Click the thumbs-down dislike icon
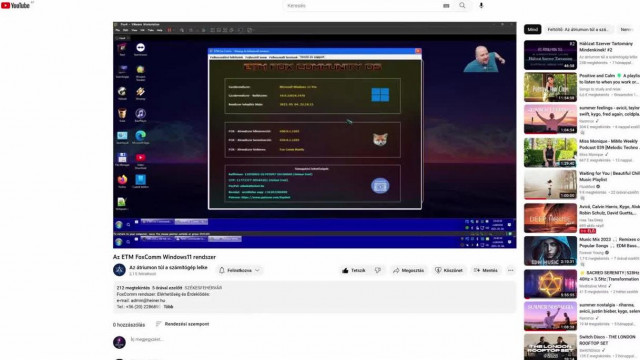Viewport: 640px width, 360px height. [x=378, y=270]
